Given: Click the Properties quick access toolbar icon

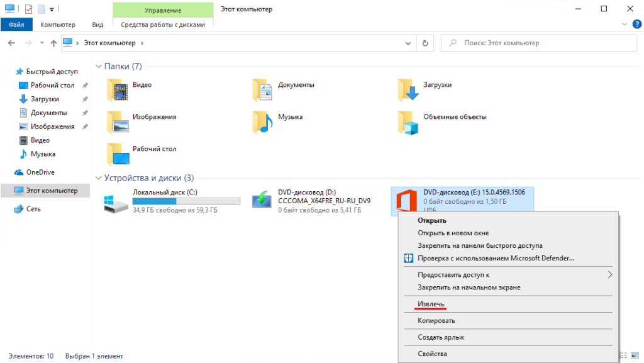Looking at the screenshot, I should point(28,9).
